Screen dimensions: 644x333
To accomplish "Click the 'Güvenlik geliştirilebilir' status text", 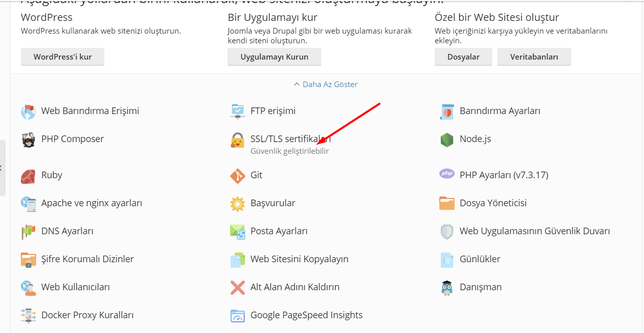I will pyautogui.click(x=290, y=151).
